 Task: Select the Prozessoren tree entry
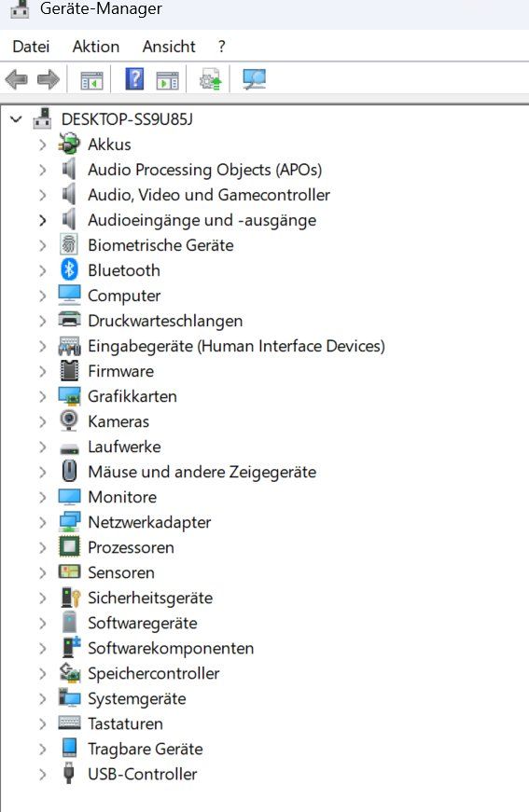pos(131,547)
